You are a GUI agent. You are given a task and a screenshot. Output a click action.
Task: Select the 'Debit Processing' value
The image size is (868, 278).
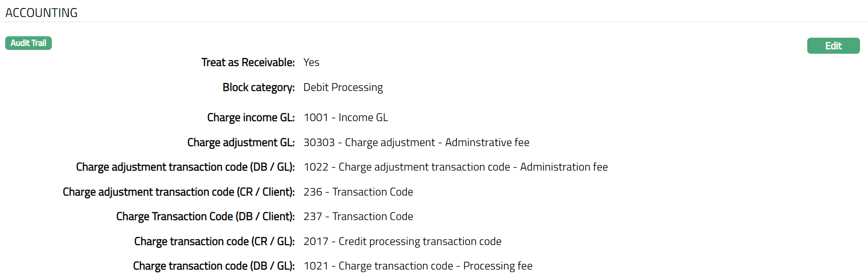[x=343, y=87]
